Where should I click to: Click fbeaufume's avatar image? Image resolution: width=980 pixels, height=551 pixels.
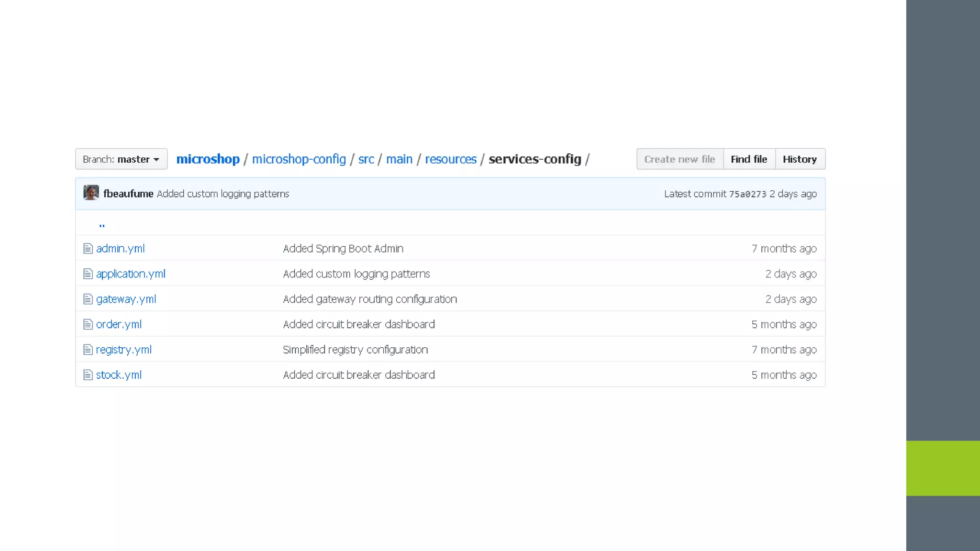[91, 193]
